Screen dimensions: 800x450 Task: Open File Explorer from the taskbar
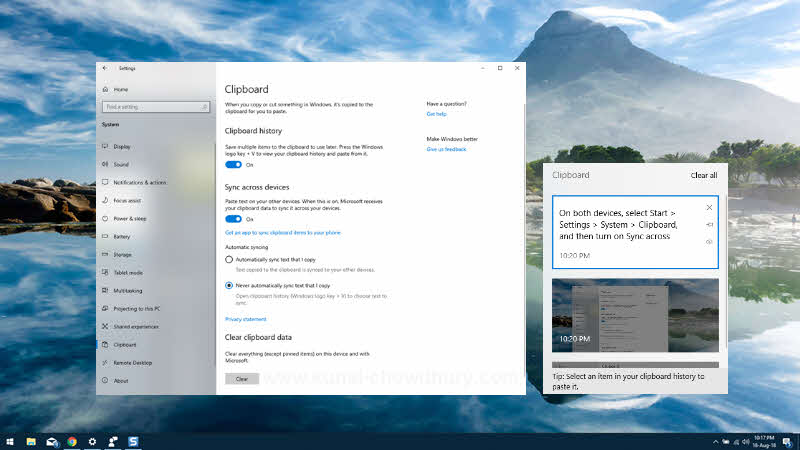(x=31, y=441)
